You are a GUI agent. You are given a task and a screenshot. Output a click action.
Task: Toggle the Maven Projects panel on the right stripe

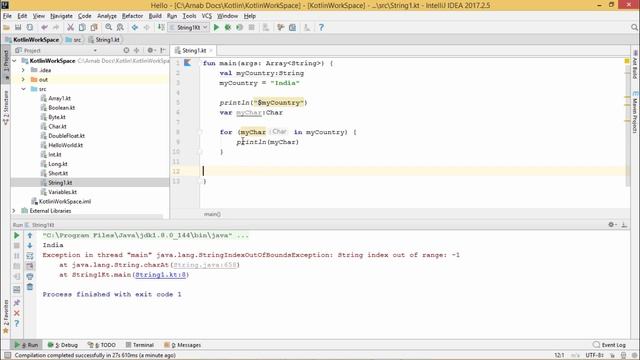pos(635,113)
